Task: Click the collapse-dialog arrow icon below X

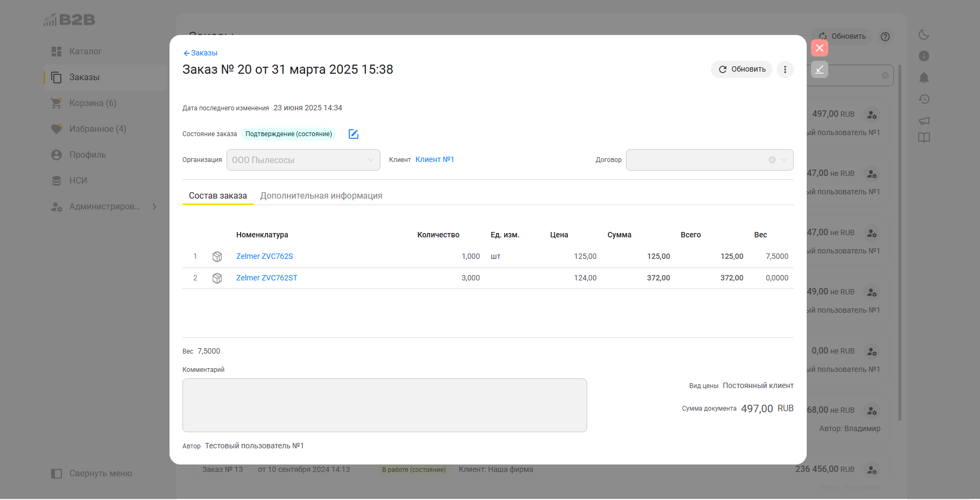Action: (820, 69)
